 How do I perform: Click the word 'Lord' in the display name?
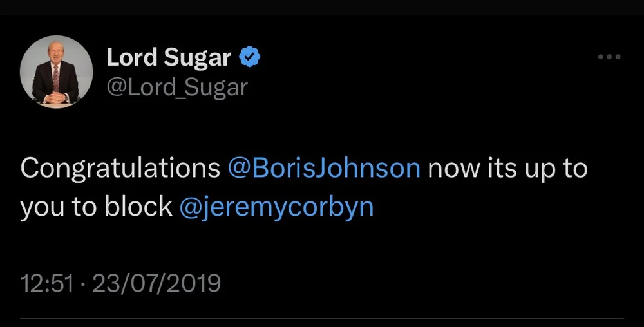[132, 58]
